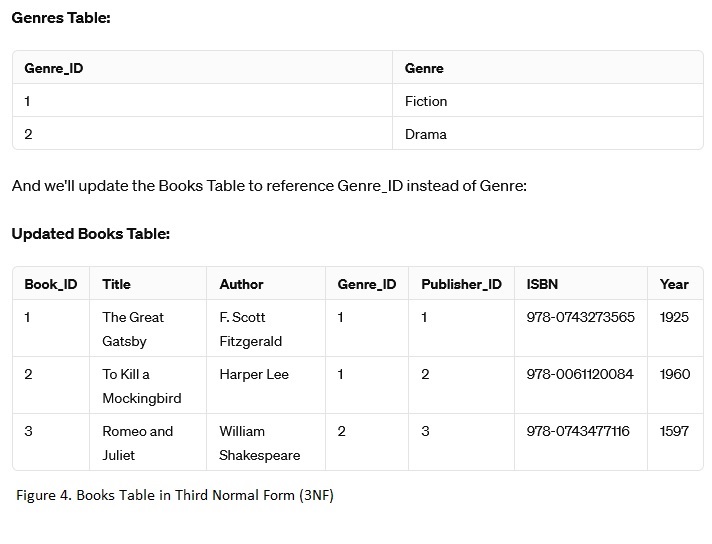Click the Harper Lee author cell
712x544 pixels.
point(254,374)
